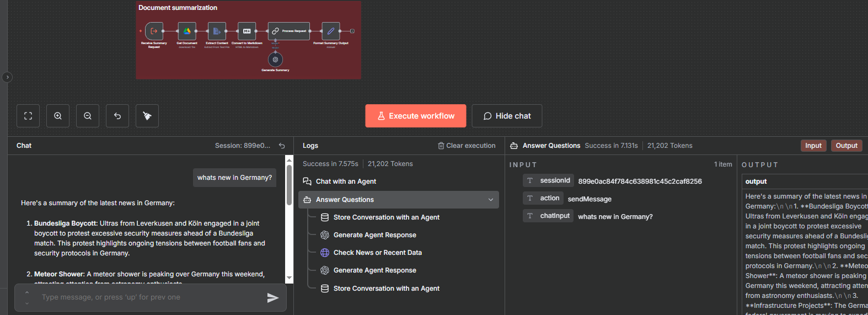Click 'Success in 7.575s' in Logs

click(330, 164)
